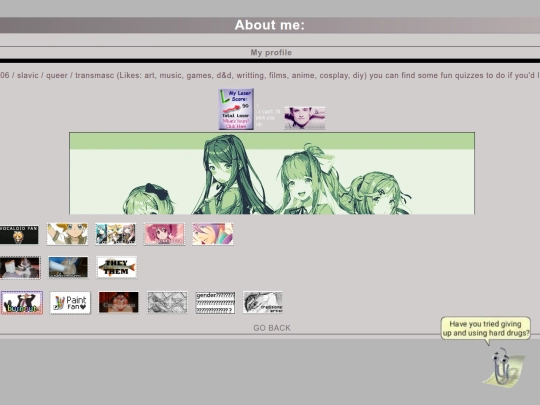Click Clippy's hard drugs speech bubble
This screenshot has width=540, height=405.
coord(486,329)
